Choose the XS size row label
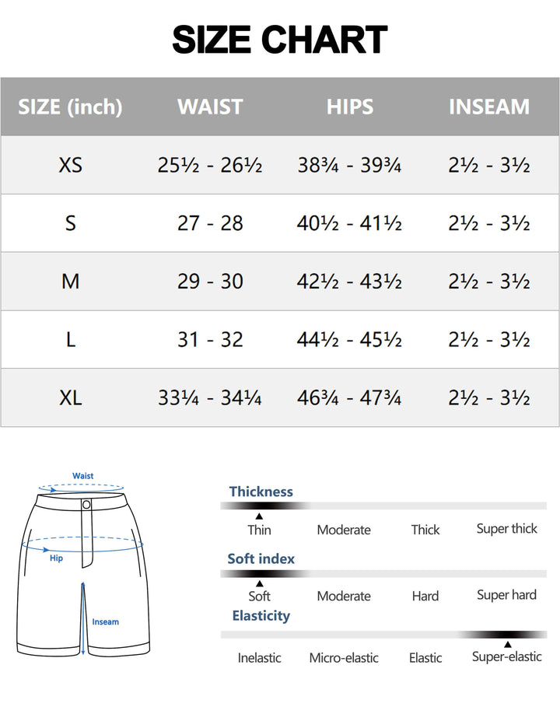Viewport: 560px width, 728px height. click(70, 165)
